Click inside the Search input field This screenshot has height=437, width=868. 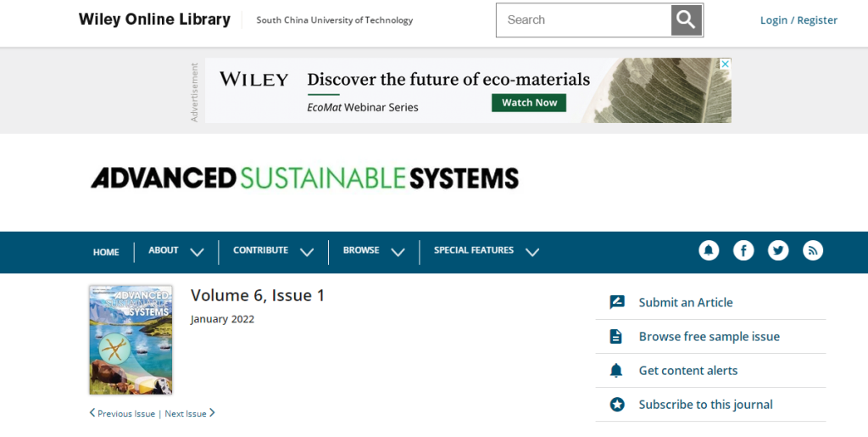(x=585, y=20)
